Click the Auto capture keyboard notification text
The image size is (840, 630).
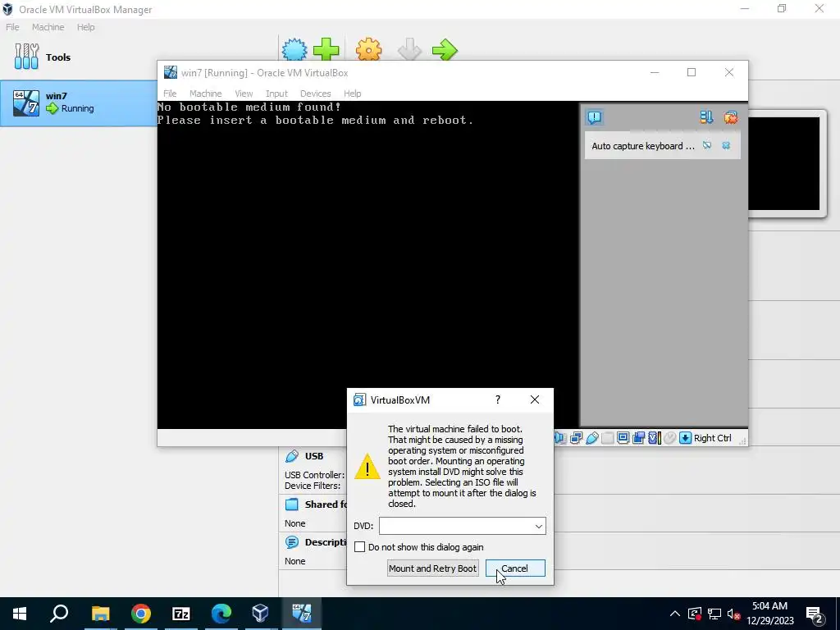click(643, 146)
